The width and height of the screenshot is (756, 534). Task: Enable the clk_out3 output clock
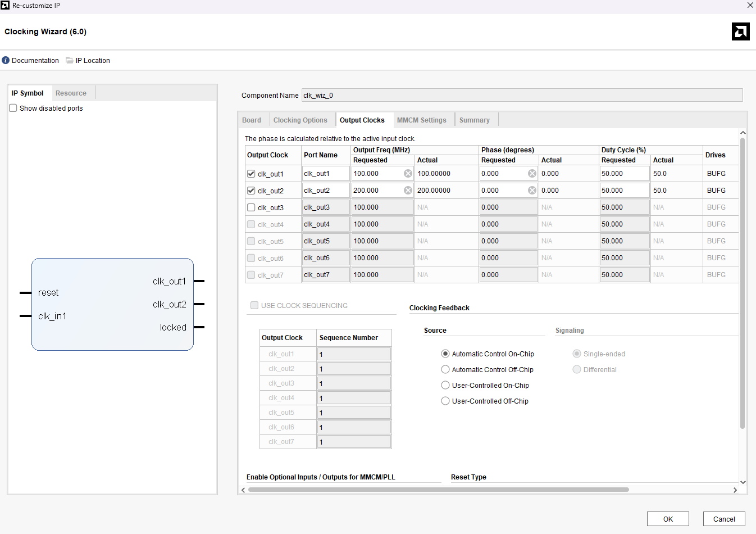(x=251, y=207)
